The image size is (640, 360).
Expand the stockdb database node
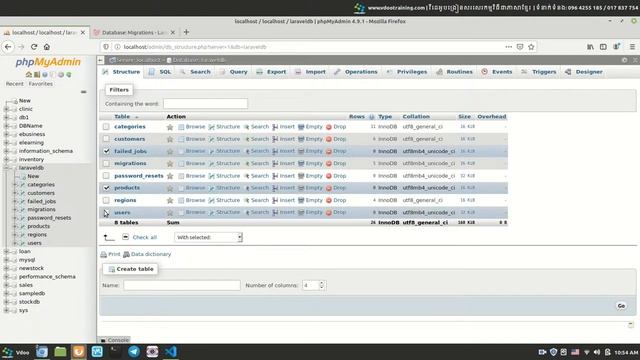[x=6, y=302]
